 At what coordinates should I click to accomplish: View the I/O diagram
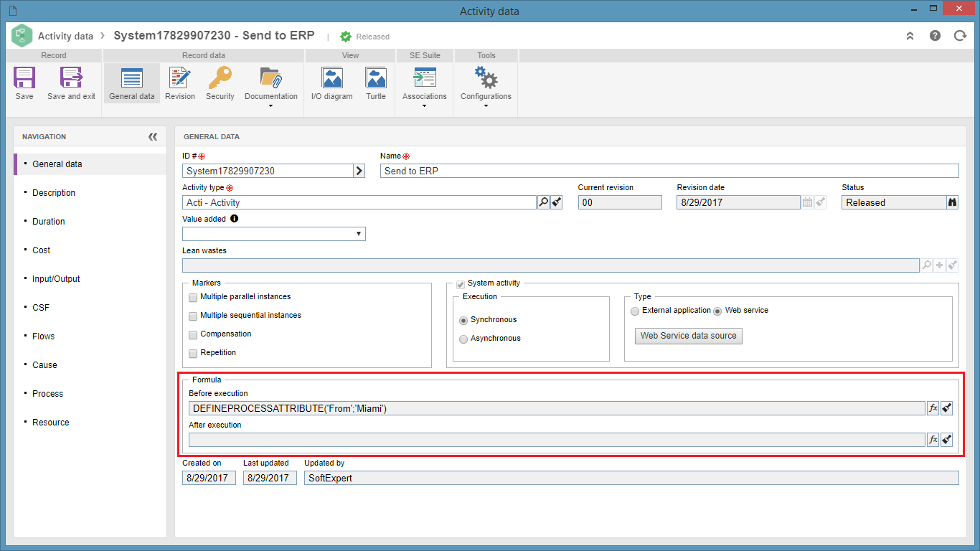point(332,77)
